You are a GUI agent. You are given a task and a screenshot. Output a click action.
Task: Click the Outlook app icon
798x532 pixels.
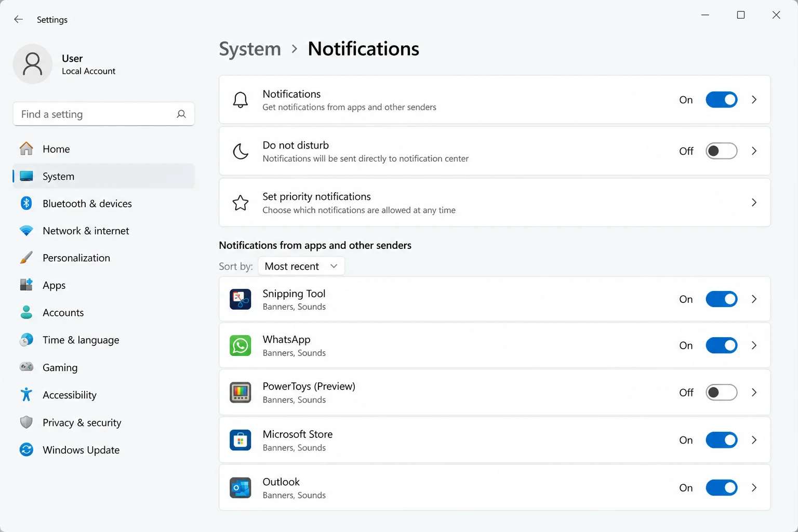240,488
